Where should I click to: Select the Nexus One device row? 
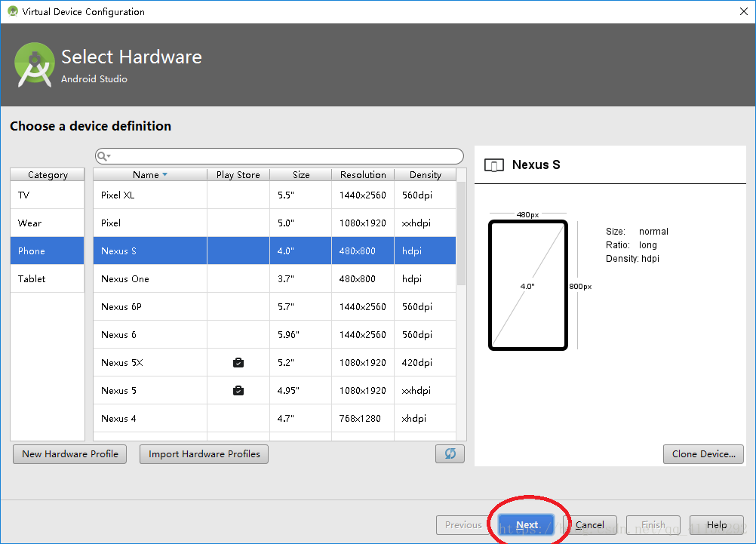[x=275, y=278]
